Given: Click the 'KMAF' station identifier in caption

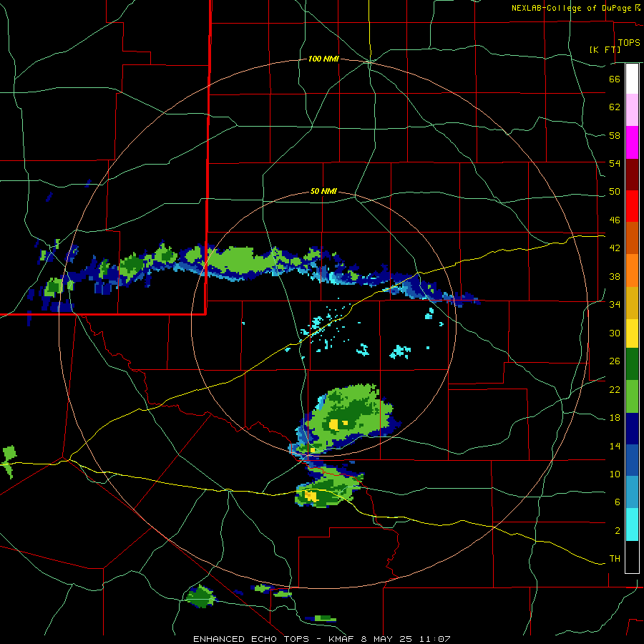Looking at the screenshot, I should 341,639.
